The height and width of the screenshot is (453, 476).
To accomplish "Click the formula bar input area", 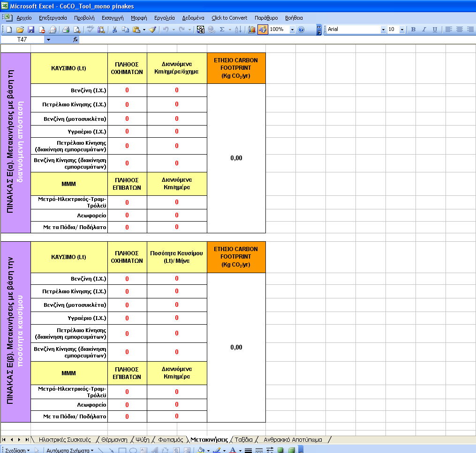I will [x=277, y=39].
